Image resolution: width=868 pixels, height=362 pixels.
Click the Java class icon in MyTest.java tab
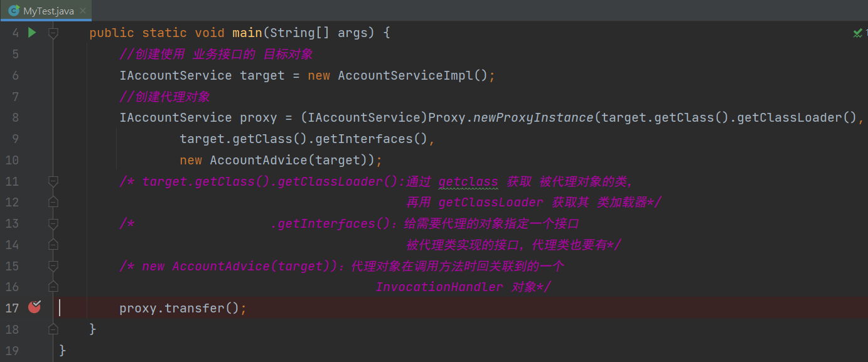(x=13, y=11)
